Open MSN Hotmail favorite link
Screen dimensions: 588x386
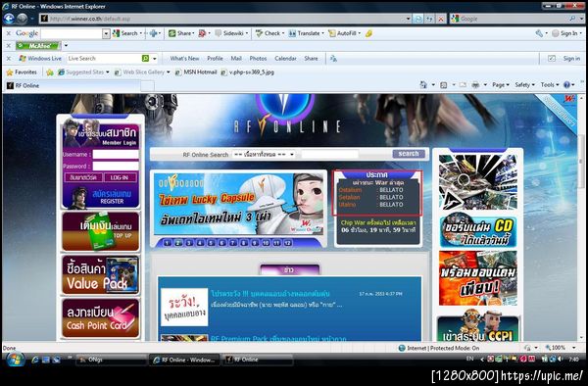196,72
